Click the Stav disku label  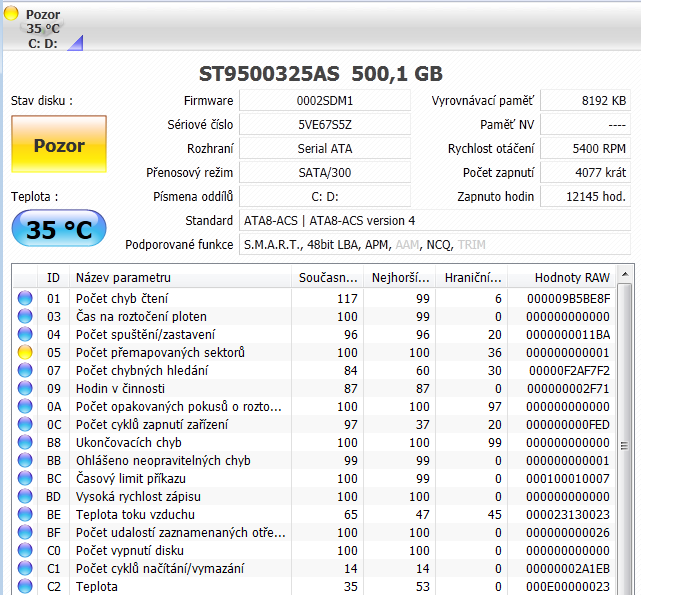coord(42,100)
